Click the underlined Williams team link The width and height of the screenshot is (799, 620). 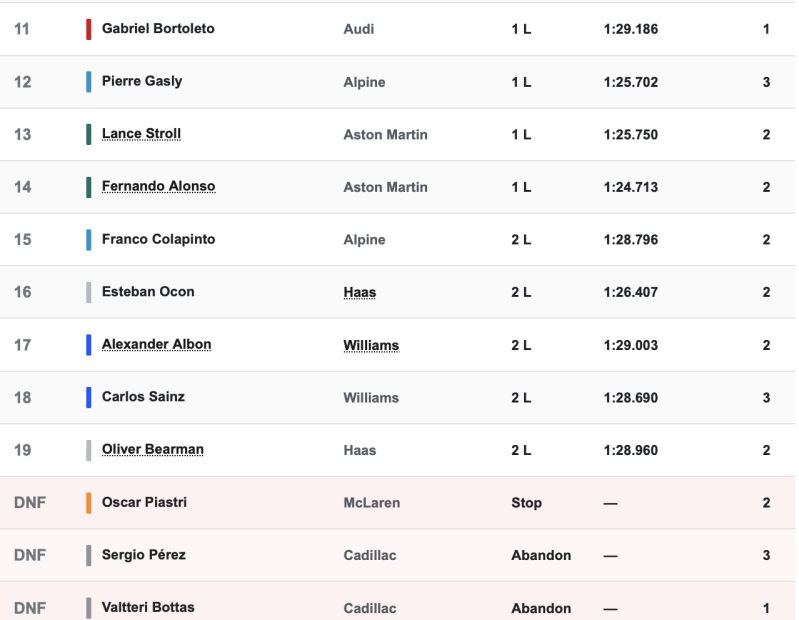(x=371, y=345)
